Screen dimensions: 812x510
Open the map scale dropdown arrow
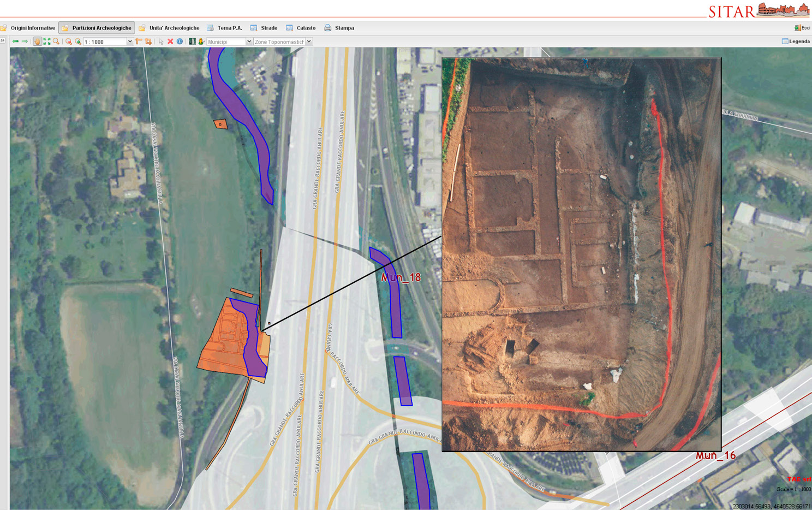coord(130,41)
